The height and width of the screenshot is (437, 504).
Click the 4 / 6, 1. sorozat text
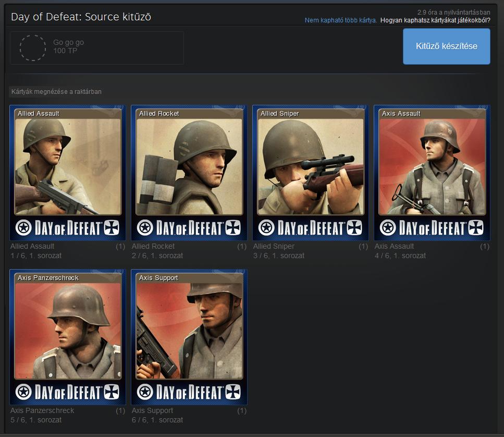coord(400,256)
